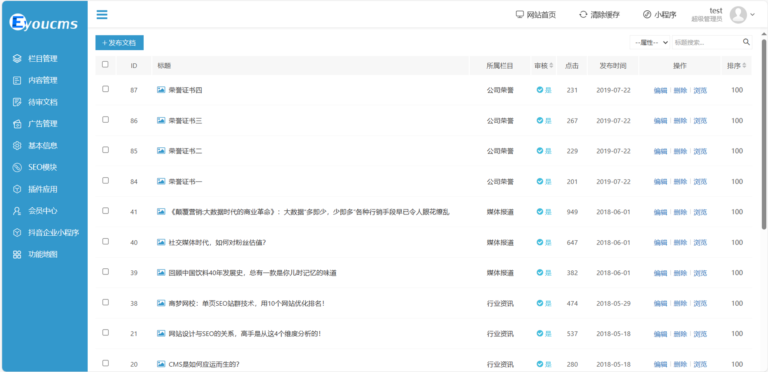Click 媒体报道 category for ID 41
This screenshot has width=768, height=372.
pos(500,212)
